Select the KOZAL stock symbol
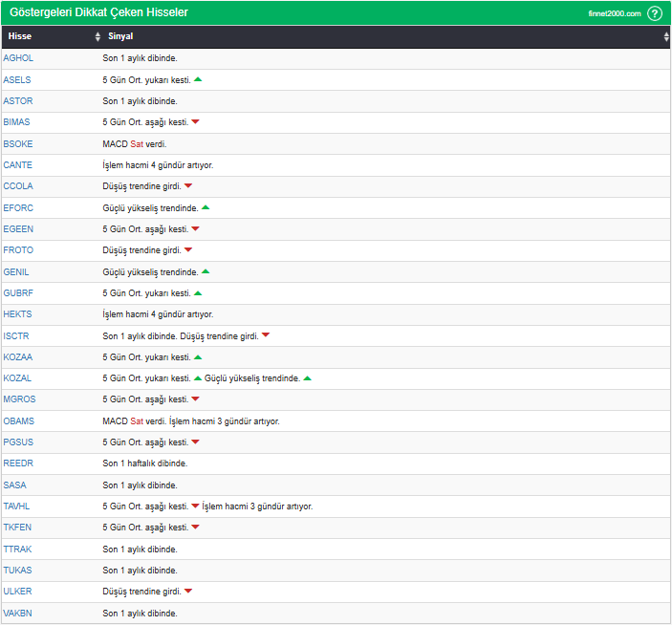This screenshot has width=672, height=625. coord(17,378)
